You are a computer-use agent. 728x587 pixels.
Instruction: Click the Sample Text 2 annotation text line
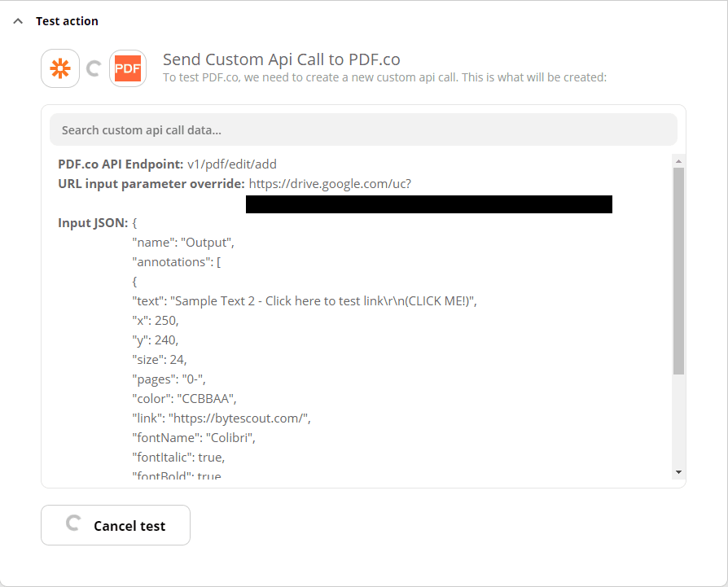click(x=305, y=300)
